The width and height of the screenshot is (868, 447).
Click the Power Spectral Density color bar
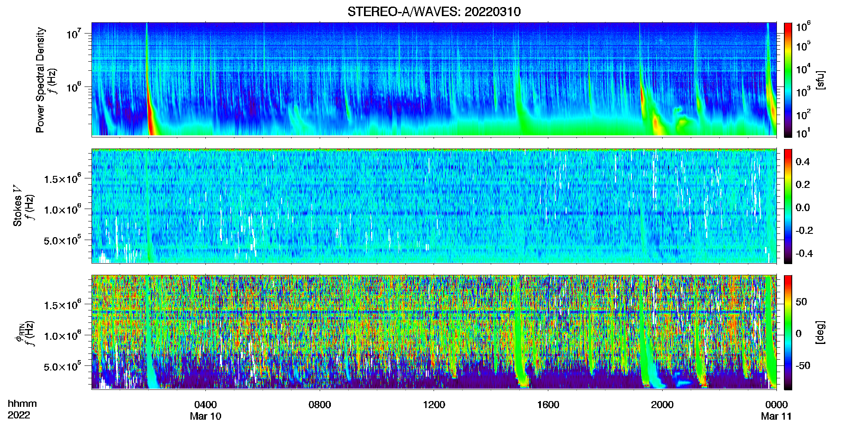[788, 79]
